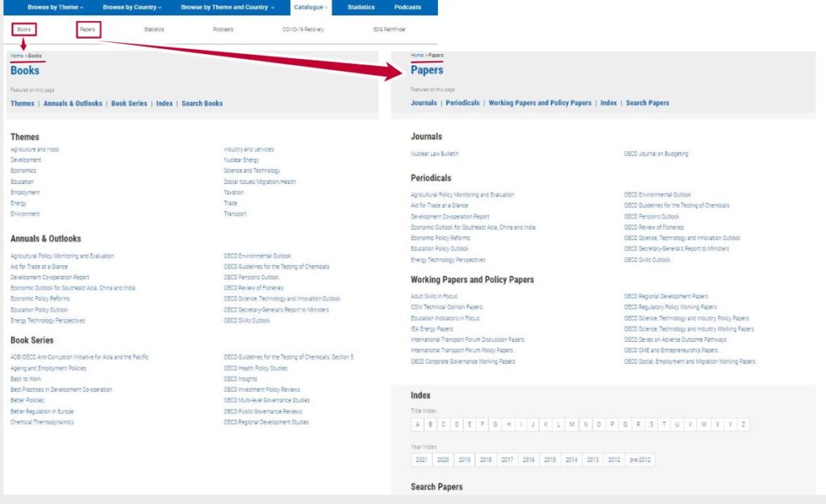
Task: Click the Search Books anchor link
Action: tap(202, 103)
